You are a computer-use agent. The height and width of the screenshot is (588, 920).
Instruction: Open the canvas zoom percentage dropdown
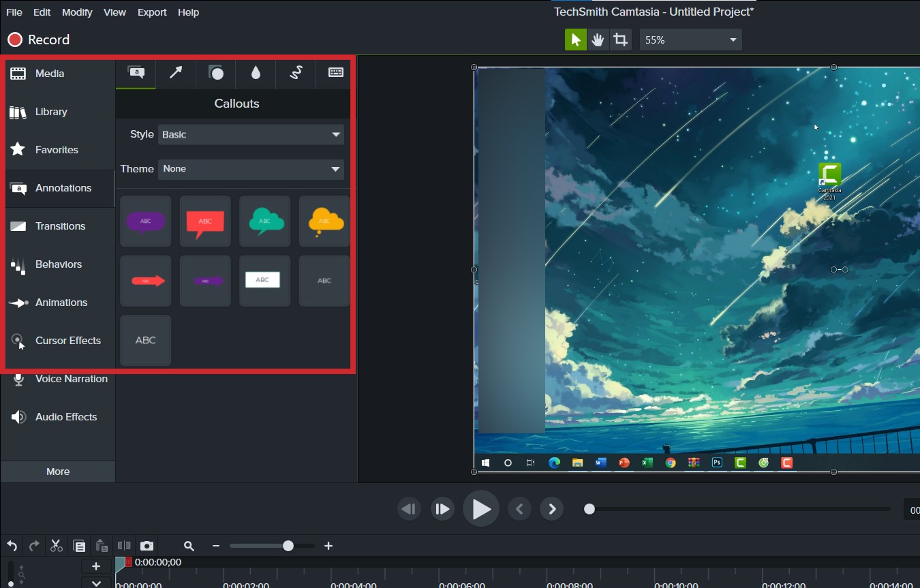(x=690, y=40)
